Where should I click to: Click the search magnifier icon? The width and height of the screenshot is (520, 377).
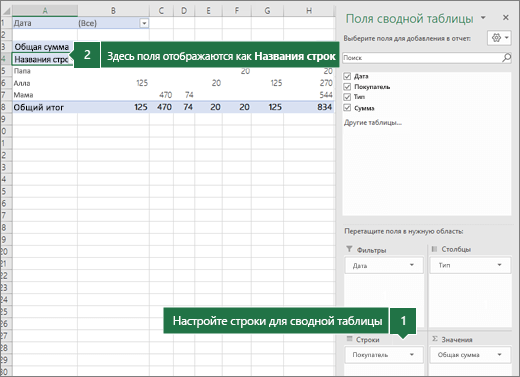(x=506, y=58)
